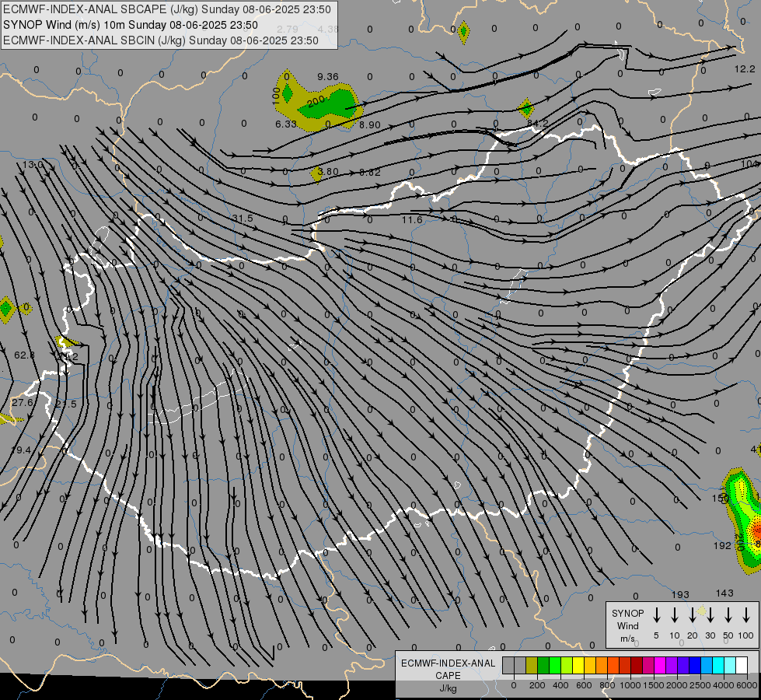Click the map value '8.62' on the map
Image resolution: width=761 pixels, height=700 pixels.
tap(370, 172)
